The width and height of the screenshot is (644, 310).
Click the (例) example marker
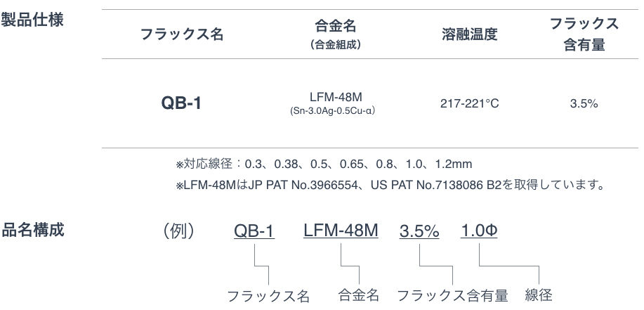pos(178,231)
